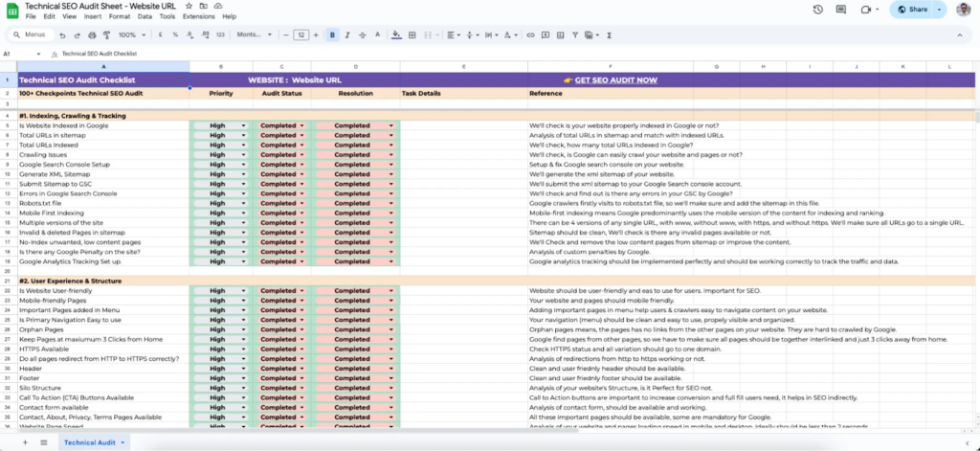Open version history clock icon

tap(818, 10)
